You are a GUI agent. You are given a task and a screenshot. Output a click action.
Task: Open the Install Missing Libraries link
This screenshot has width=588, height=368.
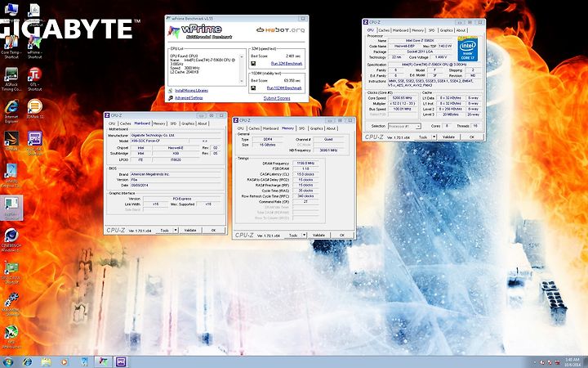191,91
